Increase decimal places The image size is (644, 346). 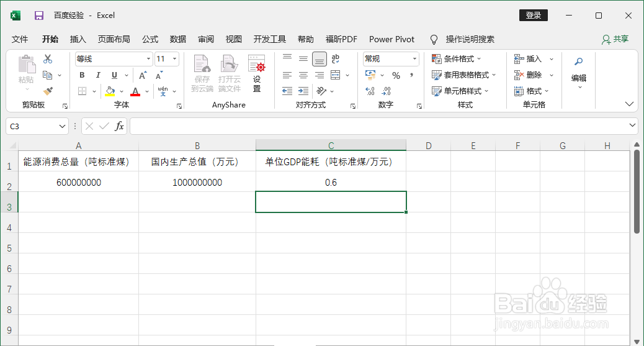pyautogui.click(x=370, y=91)
